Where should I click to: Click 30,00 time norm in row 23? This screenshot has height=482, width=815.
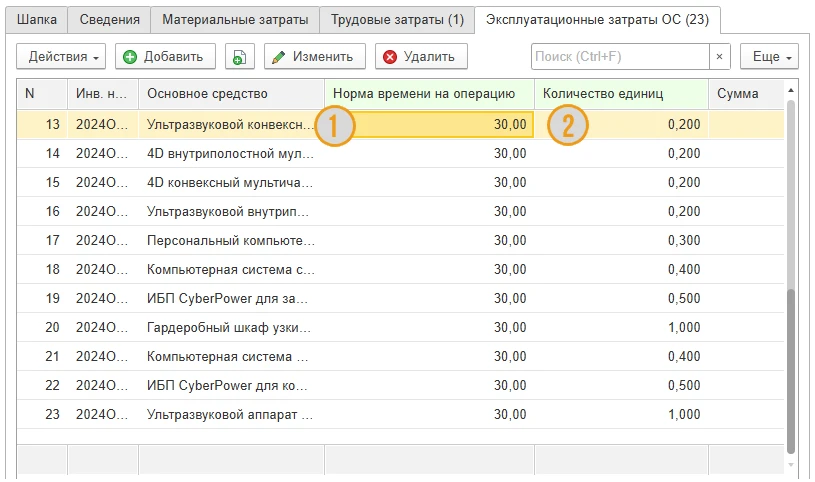click(429, 414)
